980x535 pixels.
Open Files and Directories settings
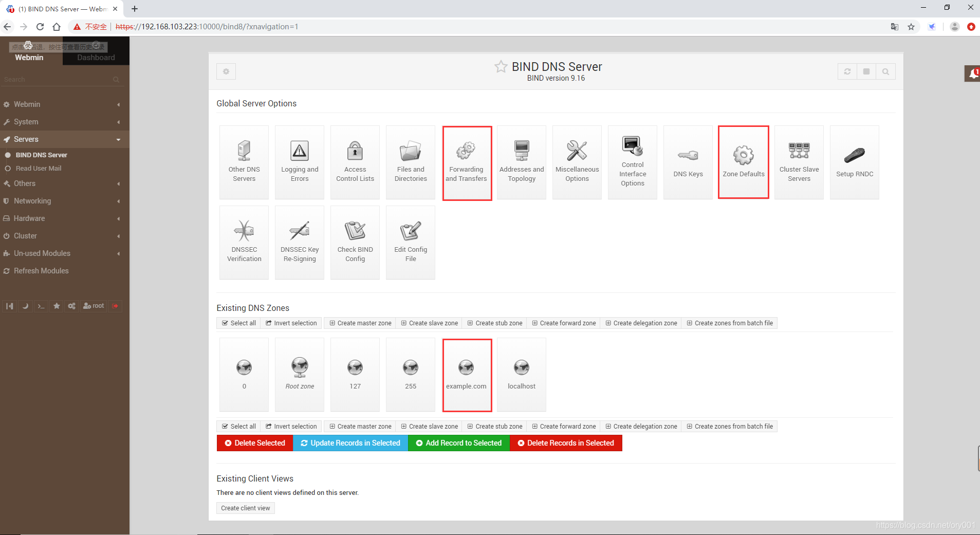tap(411, 162)
